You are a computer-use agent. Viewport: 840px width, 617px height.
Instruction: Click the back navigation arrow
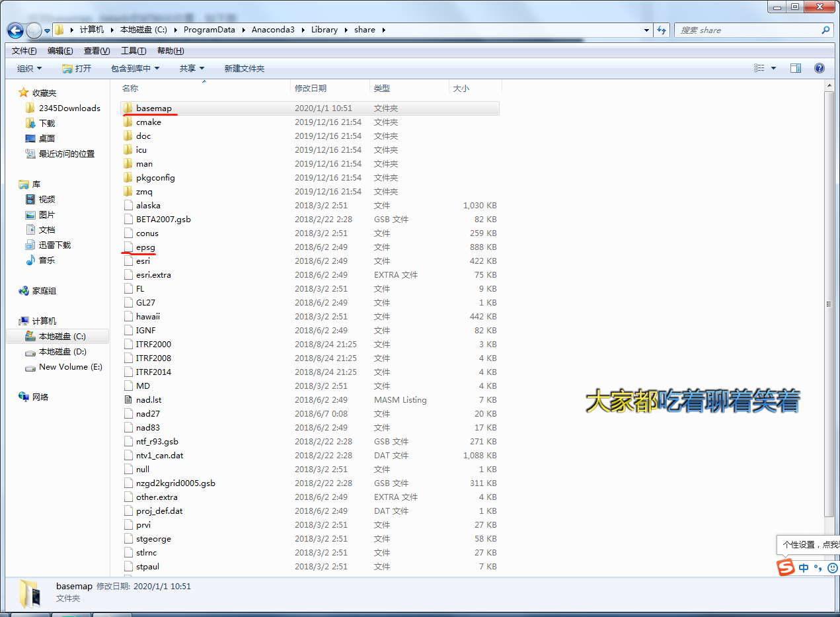pyautogui.click(x=15, y=30)
